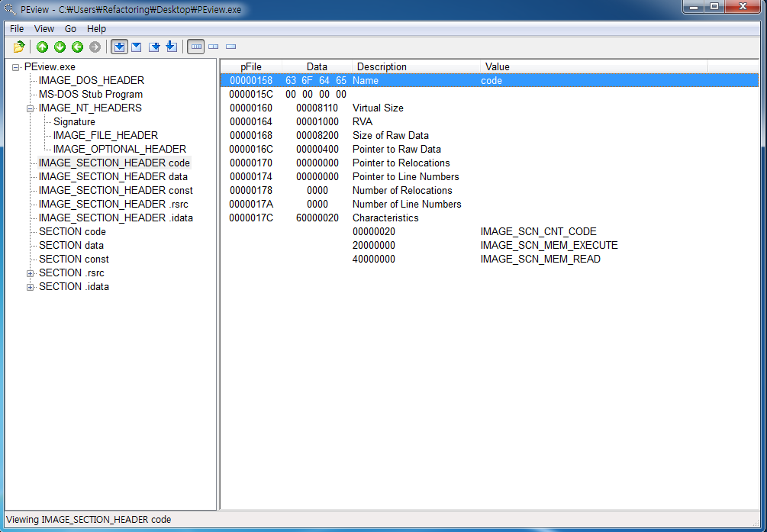Select the highlighted Name row at 00000158

(489, 80)
